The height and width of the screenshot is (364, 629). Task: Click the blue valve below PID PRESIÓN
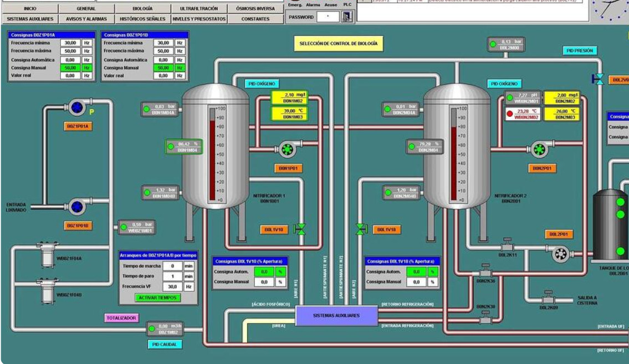(x=598, y=79)
